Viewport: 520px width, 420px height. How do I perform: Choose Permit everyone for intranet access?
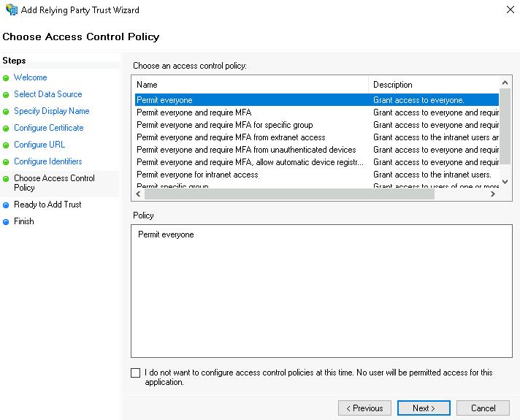[x=197, y=175]
